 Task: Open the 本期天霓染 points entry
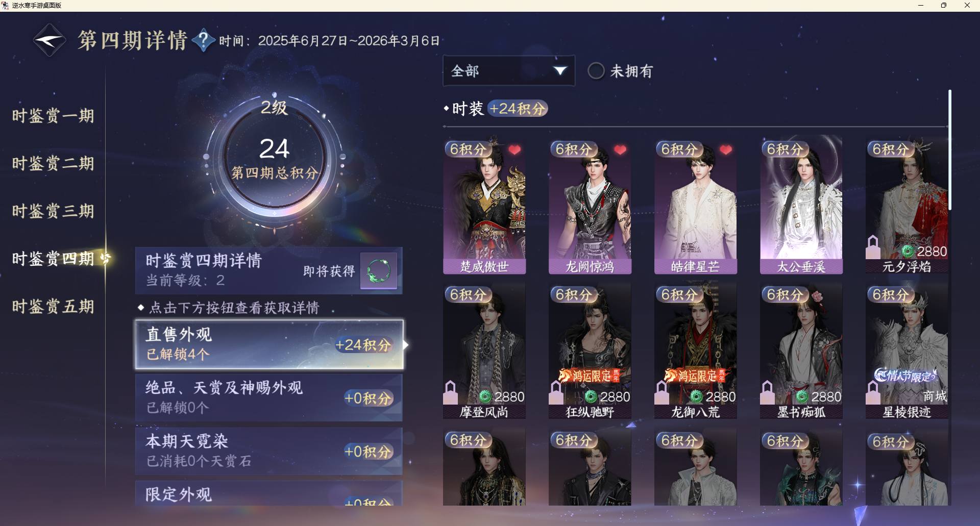[x=269, y=451]
